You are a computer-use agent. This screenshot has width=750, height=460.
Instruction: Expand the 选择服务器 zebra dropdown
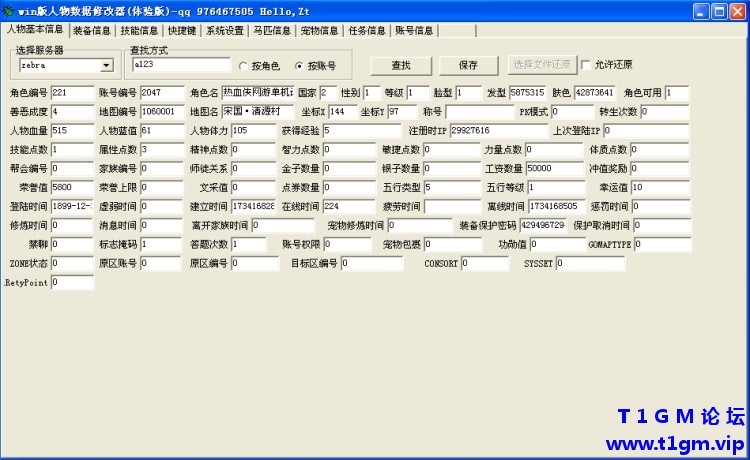point(107,65)
